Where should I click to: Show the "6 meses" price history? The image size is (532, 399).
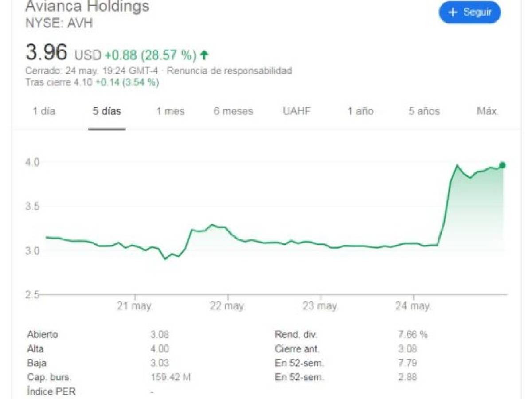click(x=233, y=111)
